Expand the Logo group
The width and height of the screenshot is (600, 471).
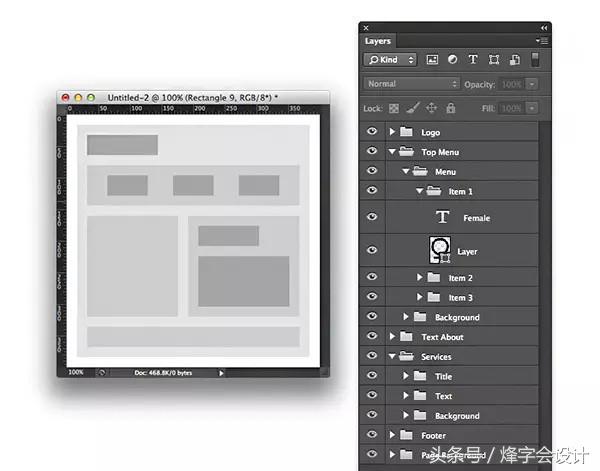pos(392,132)
